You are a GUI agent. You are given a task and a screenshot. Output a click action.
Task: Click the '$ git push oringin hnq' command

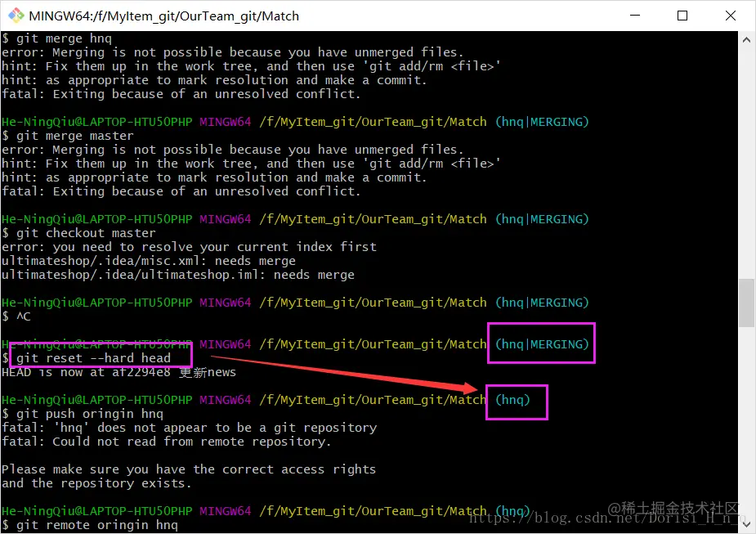(83, 414)
